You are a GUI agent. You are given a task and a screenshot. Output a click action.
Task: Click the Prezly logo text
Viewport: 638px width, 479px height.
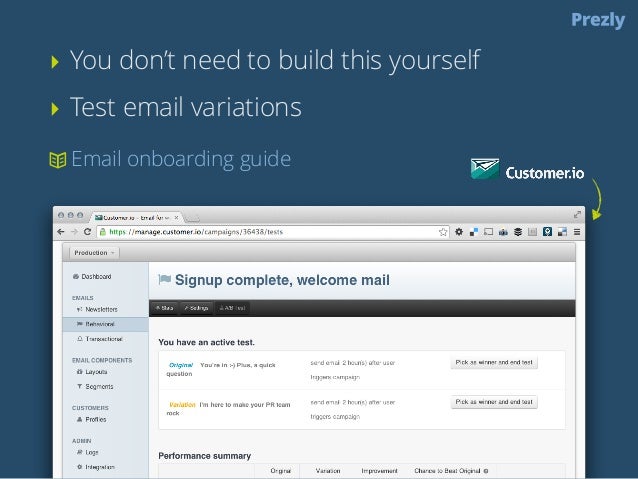pos(598,20)
